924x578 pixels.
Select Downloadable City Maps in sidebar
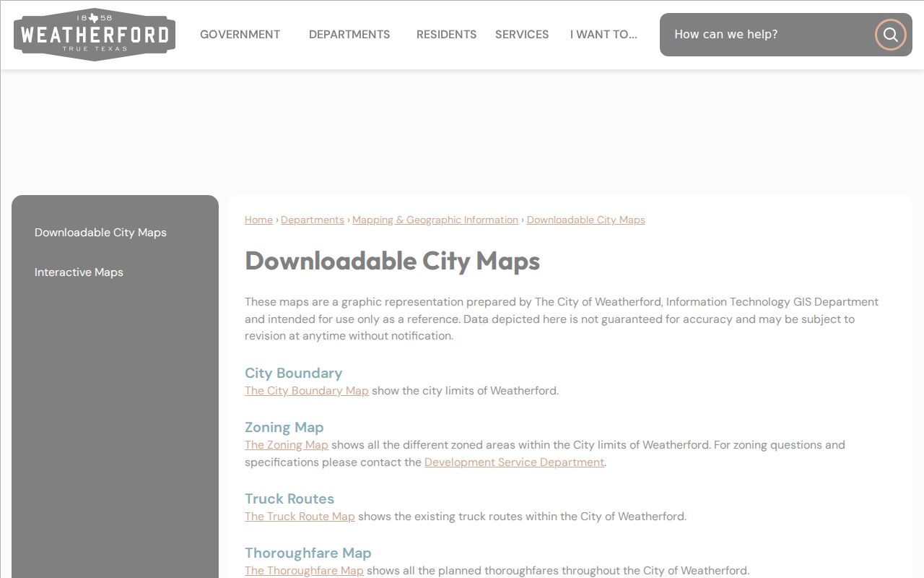pyautogui.click(x=100, y=233)
